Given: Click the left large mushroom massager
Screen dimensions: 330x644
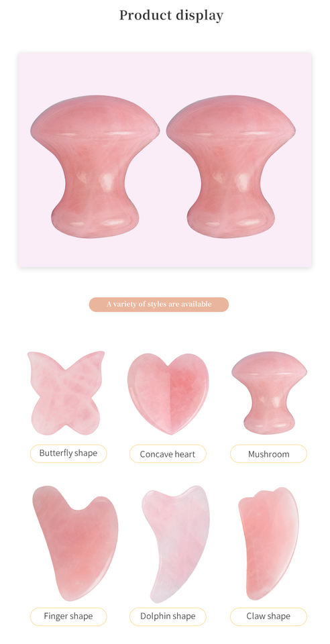Looking at the screenshot, I should click(95, 166).
